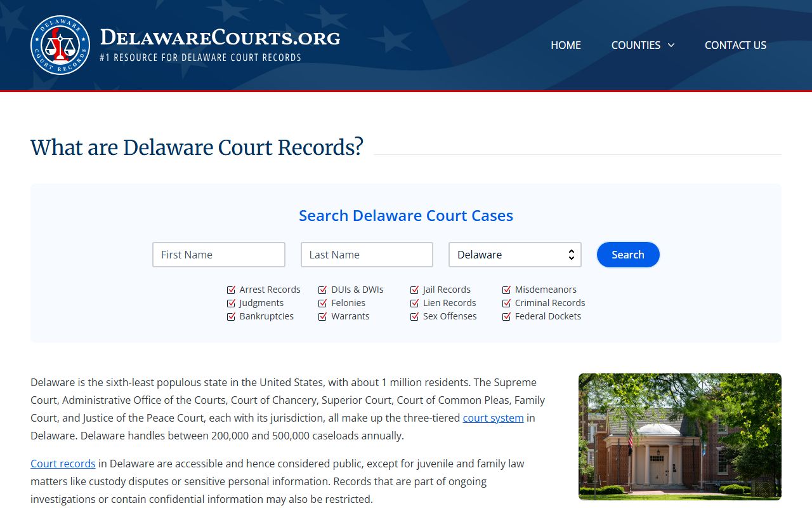This screenshot has width=812, height=508.
Task: Click the Federal Dockets checkmark icon
Action: [x=506, y=316]
